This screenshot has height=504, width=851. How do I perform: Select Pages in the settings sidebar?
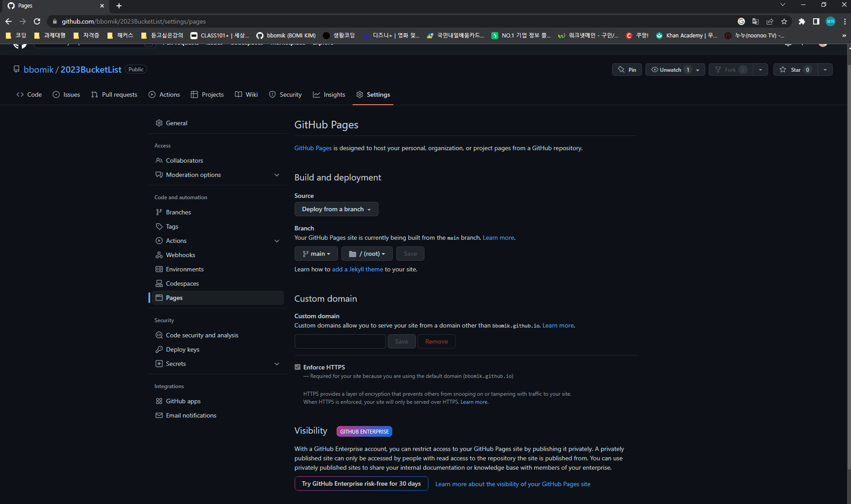218,298
